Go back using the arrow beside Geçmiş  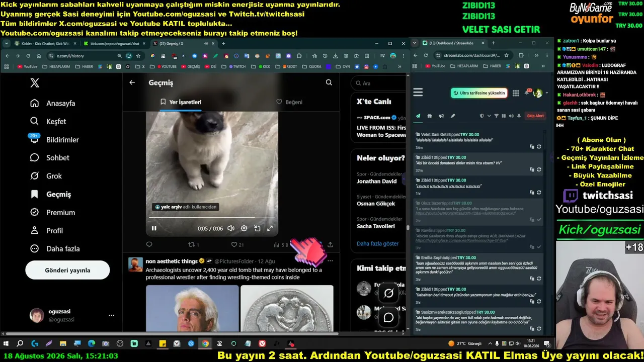132,82
